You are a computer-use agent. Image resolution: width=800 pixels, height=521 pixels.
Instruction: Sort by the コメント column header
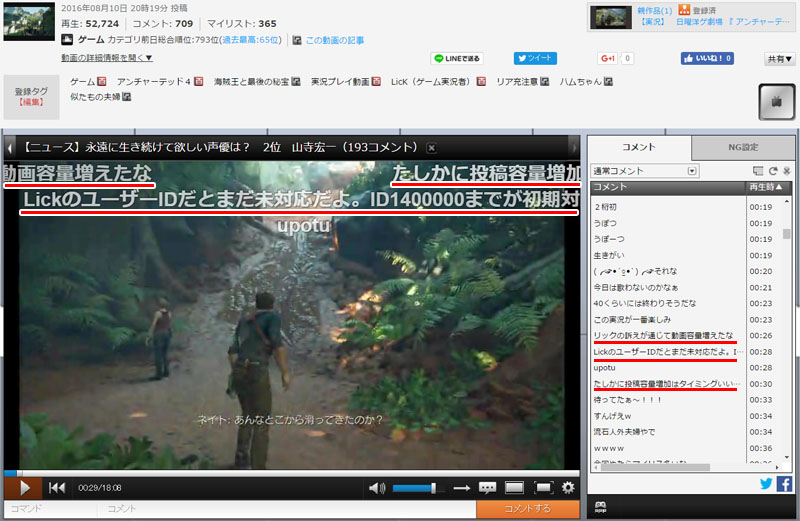click(668, 187)
